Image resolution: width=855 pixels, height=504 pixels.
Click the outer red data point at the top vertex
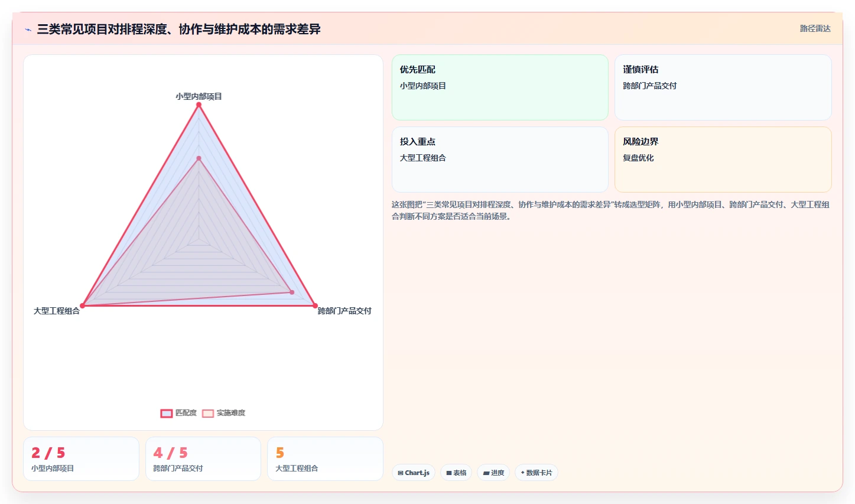[x=199, y=105]
